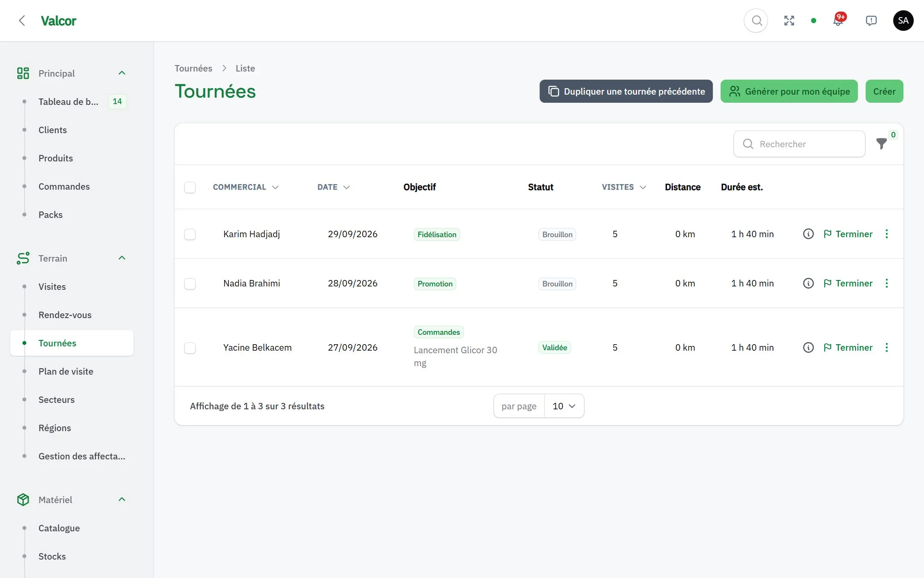The width and height of the screenshot is (924, 578).
Task: Open Visites in the Terrain menu
Action: tap(72, 286)
